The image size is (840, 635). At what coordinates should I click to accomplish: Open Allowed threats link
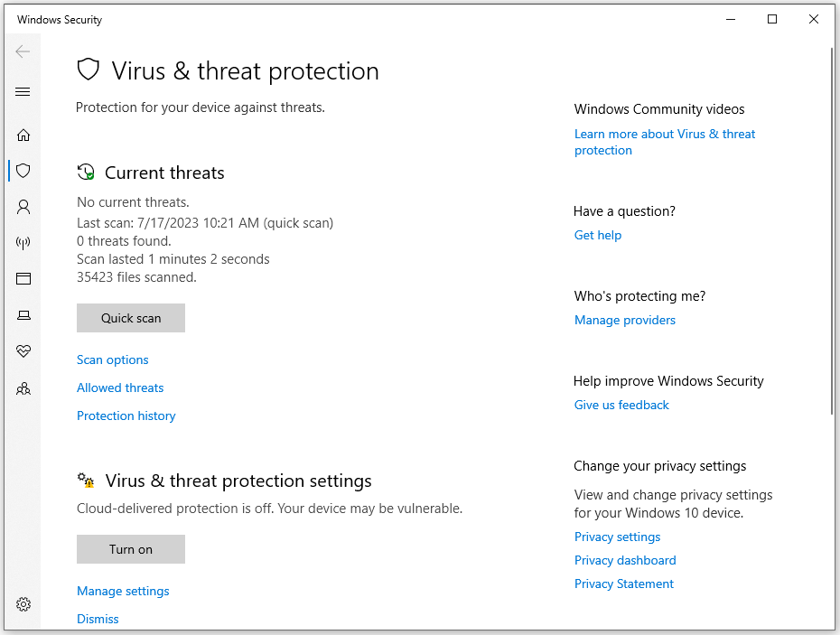[x=120, y=388]
